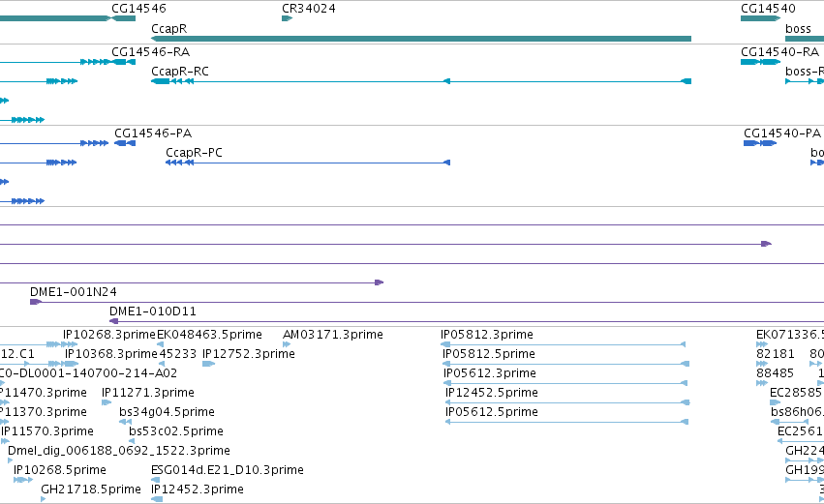
Task: Select the IP05612.3prime EST label
Action: point(490,373)
